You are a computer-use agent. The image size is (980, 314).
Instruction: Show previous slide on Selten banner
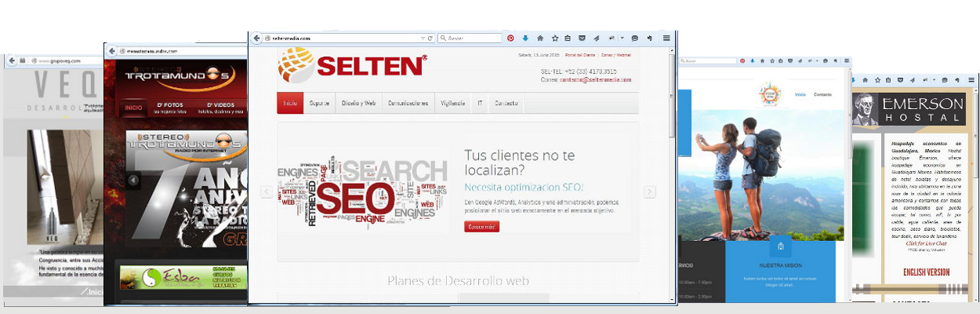click(266, 192)
